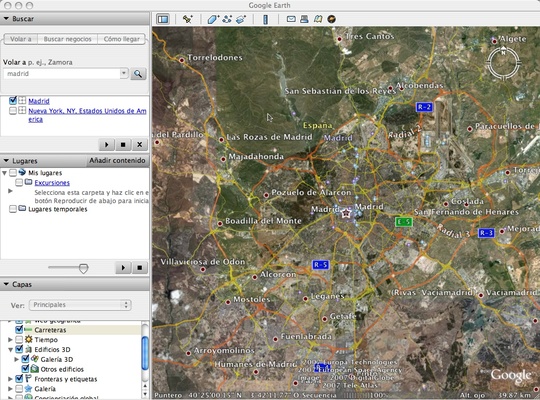Click the star marker at Madrid center
Image resolution: width=540 pixels, height=400 pixels.
(345, 214)
